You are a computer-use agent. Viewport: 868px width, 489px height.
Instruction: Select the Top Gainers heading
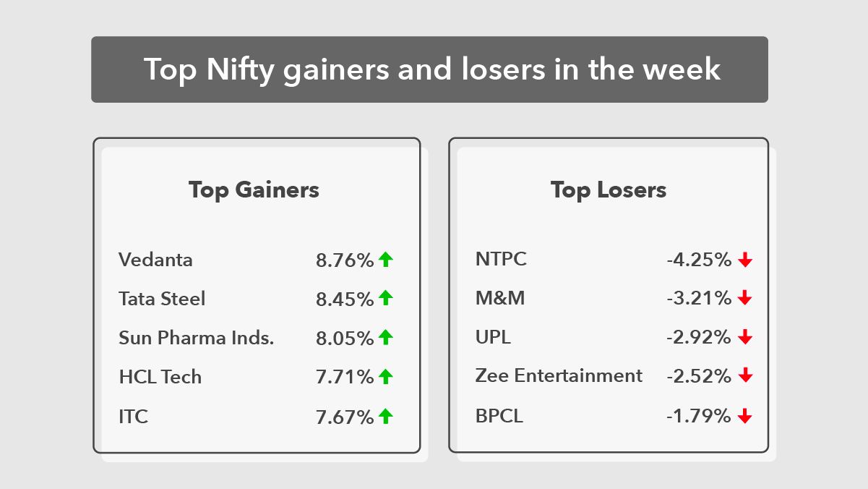coord(254,190)
